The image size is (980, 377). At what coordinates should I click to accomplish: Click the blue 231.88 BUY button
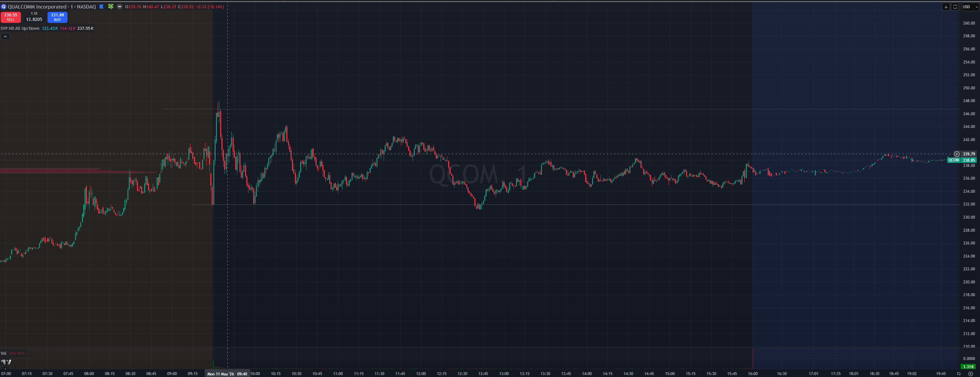(x=57, y=17)
